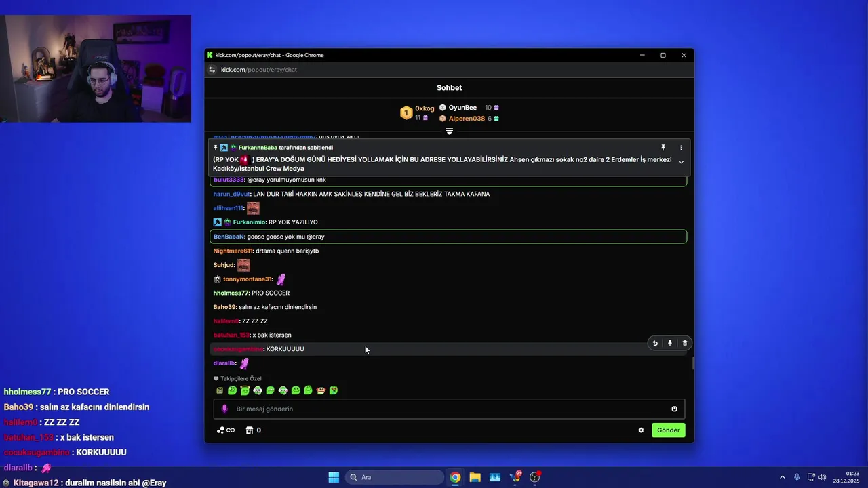Click username Nightmare611 in chat
This screenshot has height=488, width=868.
[x=233, y=251]
